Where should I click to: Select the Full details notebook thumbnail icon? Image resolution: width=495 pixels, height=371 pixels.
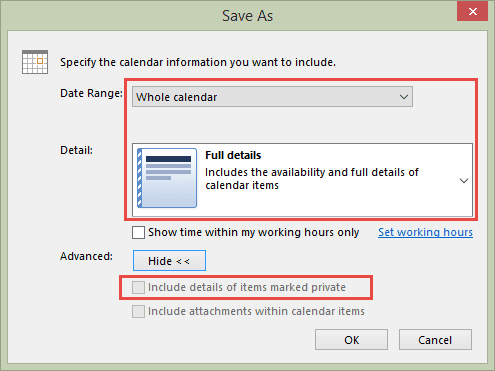click(167, 178)
